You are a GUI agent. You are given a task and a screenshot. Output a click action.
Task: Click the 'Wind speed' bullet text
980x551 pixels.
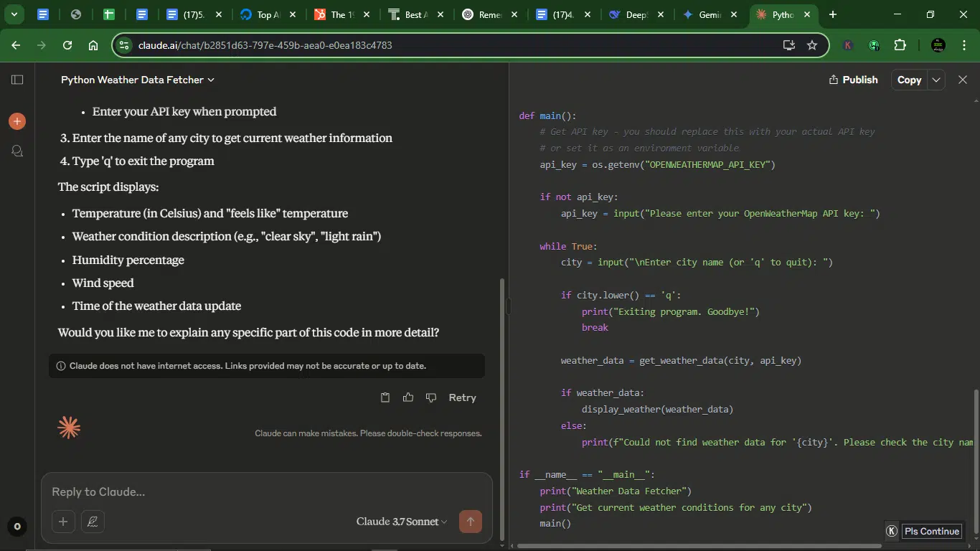(x=103, y=283)
